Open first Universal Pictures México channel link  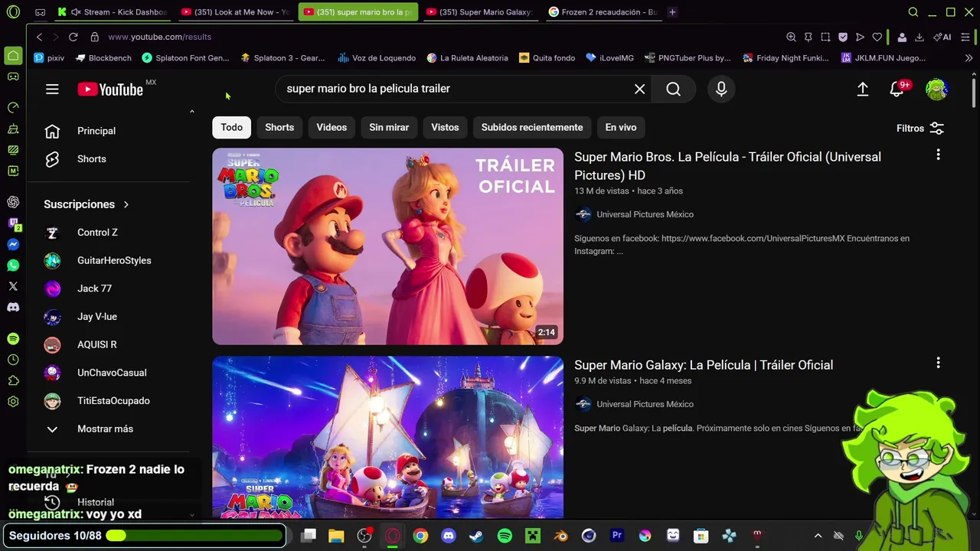[x=645, y=214]
